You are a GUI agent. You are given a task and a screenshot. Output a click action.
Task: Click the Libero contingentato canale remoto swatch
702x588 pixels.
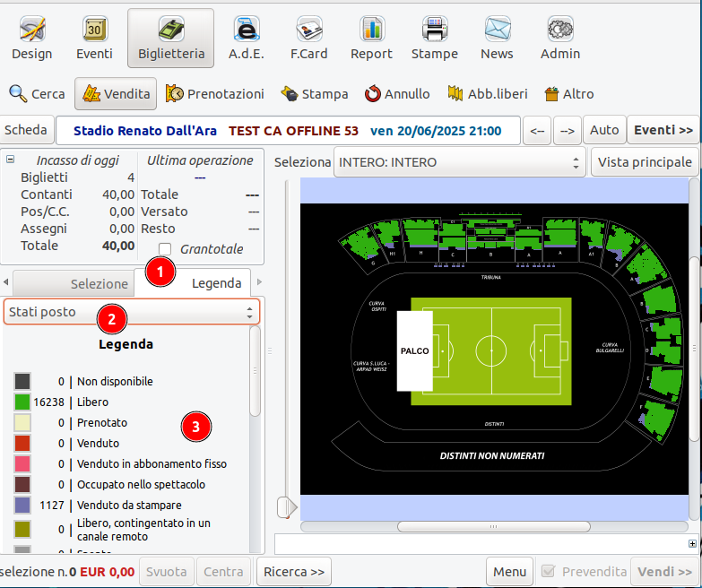pyautogui.click(x=22, y=530)
